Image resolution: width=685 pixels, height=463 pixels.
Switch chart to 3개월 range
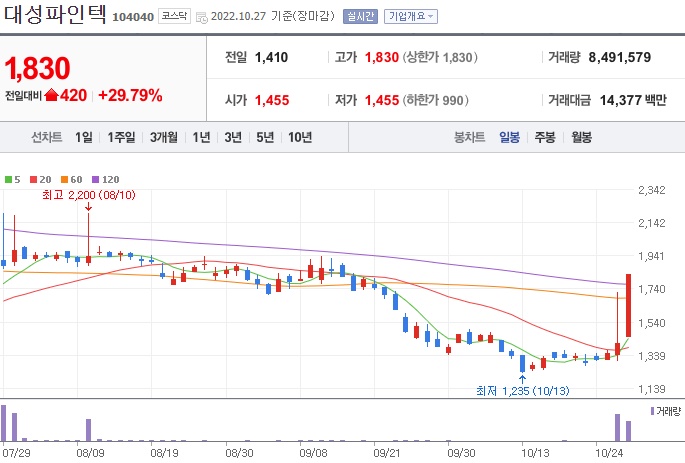pos(164,138)
